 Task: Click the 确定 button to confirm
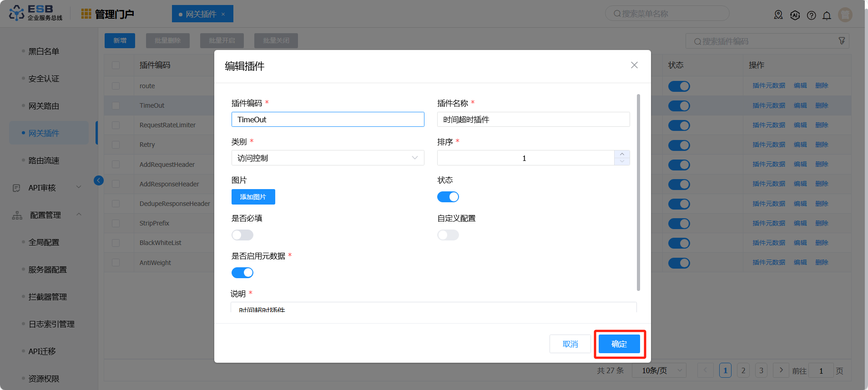tap(619, 344)
